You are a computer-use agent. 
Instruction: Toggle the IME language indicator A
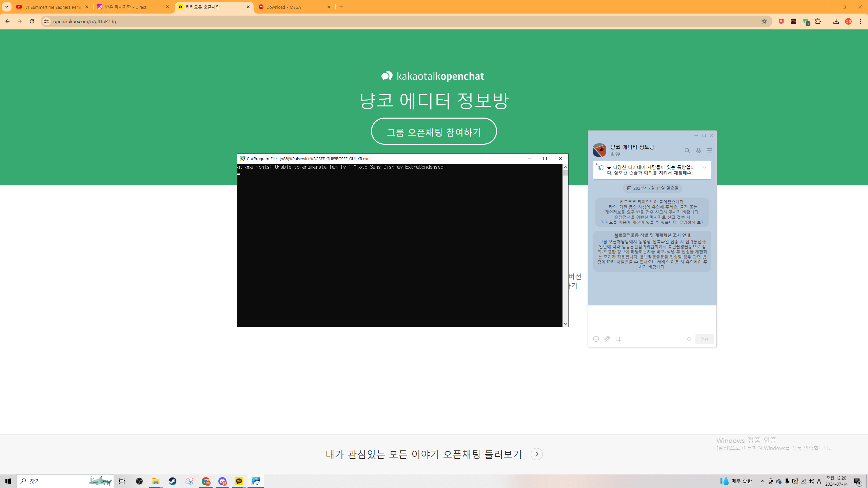click(819, 481)
